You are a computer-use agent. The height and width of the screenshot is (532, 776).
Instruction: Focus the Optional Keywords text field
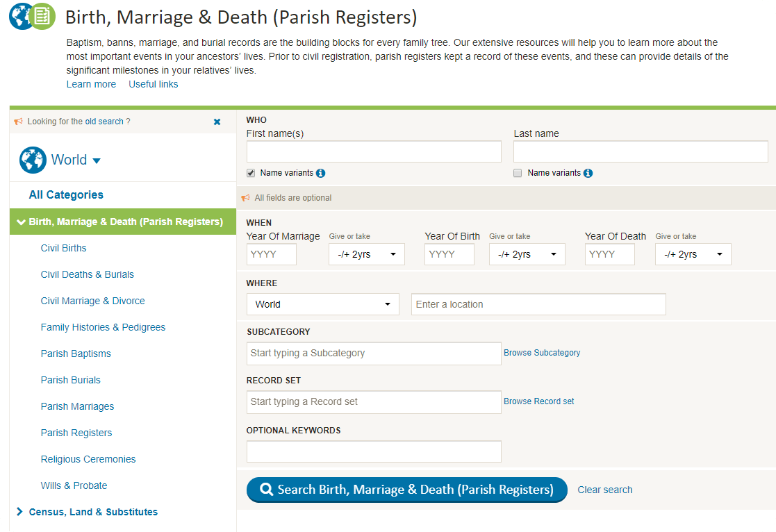pyautogui.click(x=373, y=451)
